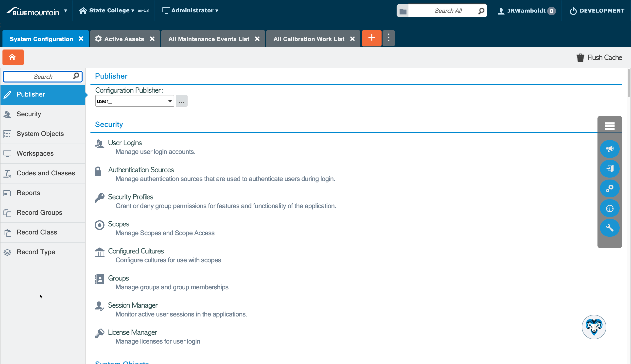Switch to the Active Assets tab
This screenshot has width=631, height=364.
124,39
